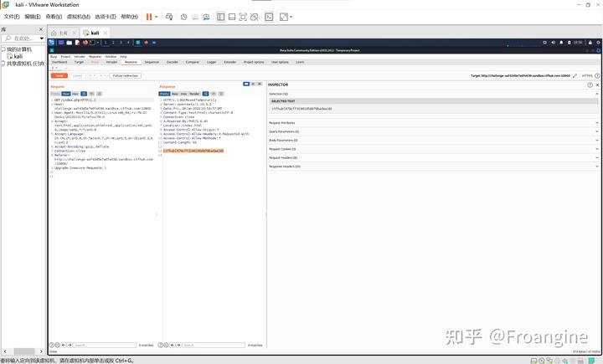Switch to Unity mode icon
The height and width of the screenshot is (364, 603).
click(255, 17)
